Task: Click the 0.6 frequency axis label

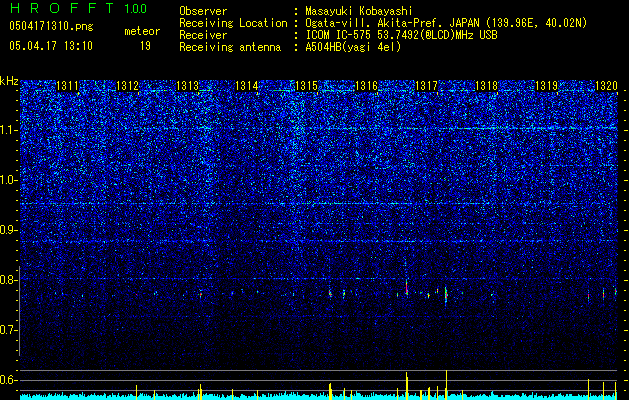Action: tap(9, 380)
